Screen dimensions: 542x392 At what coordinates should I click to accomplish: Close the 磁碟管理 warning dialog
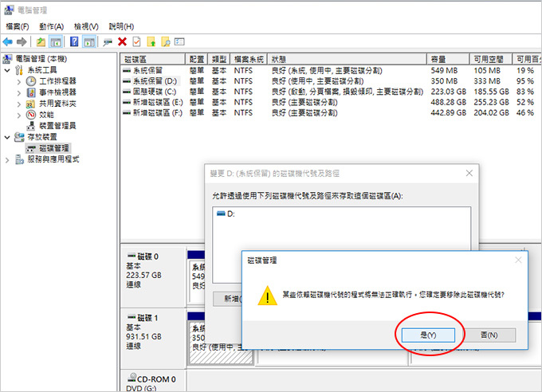[x=518, y=260]
